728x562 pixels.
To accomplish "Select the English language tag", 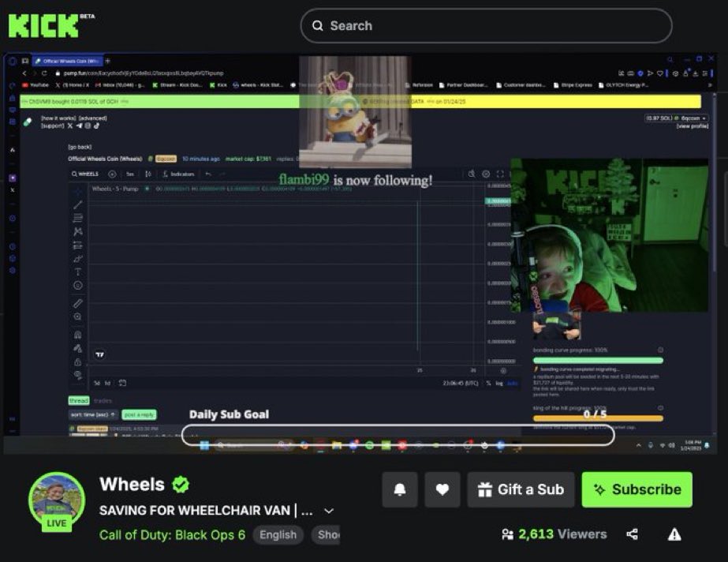I will pyautogui.click(x=278, y=535).
